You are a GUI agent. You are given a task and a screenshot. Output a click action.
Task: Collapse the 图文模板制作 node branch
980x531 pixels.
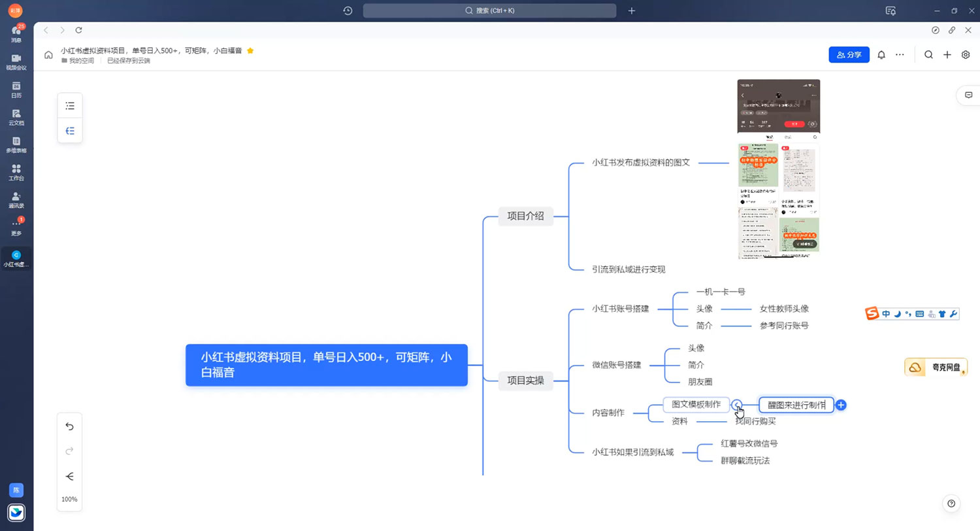737,405
